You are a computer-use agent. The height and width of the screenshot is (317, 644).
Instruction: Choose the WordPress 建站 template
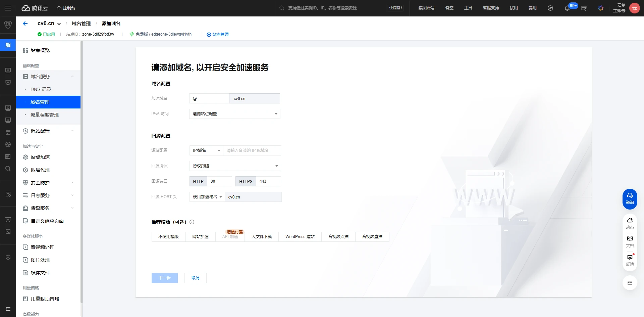[300, 237]
